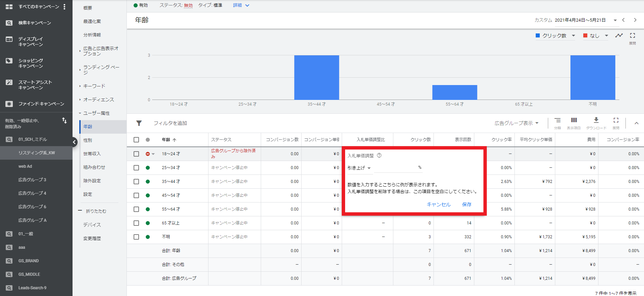The image size is (644, 296).
Task: Open the all campaigns grid icon
Action: click(x=9, y=7)
